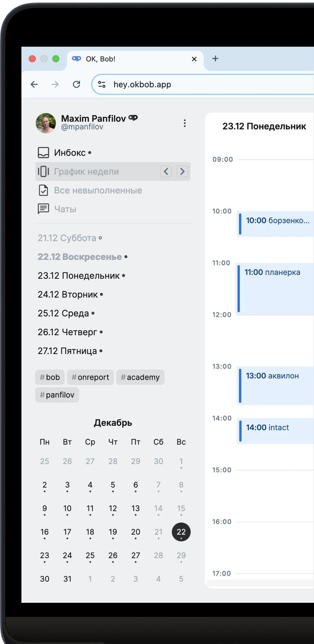This screenshot has width=314, height=644.
Task: Reload the page
Action: pyautogui.click(x=76, y=84)
